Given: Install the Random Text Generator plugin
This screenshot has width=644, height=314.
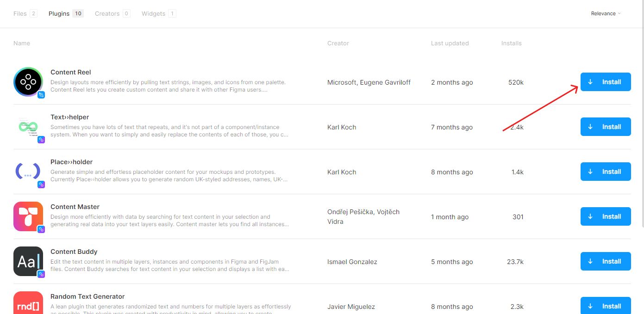Looking at the screenshot, I should [606, 305].
